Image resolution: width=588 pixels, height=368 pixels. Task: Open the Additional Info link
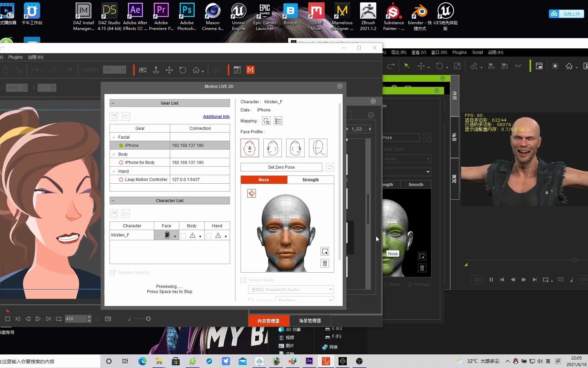click(216, 117)
